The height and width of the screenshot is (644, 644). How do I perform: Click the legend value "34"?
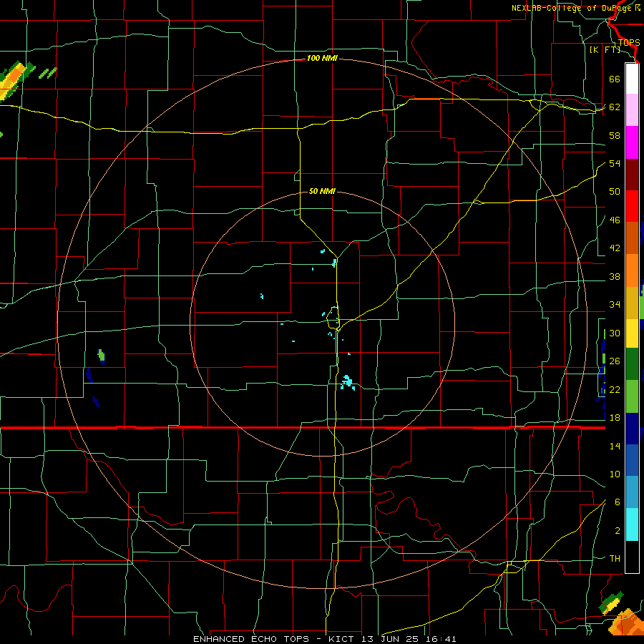[x=615, y=304]
